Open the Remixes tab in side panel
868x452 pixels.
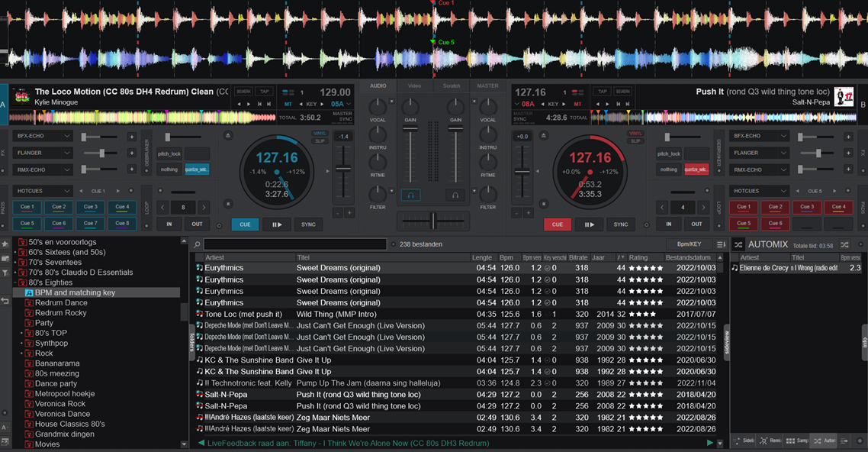tap(770, 441)
